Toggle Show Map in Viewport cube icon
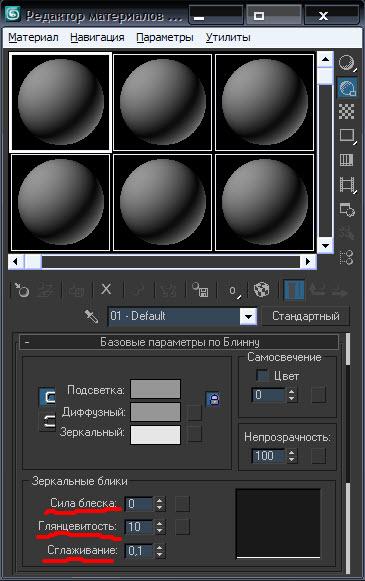The image size is (365, 581). pos(262,290)
